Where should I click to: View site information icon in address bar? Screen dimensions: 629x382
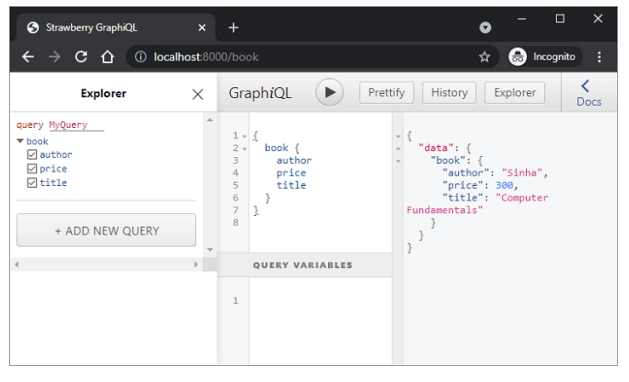coord(140,57)
